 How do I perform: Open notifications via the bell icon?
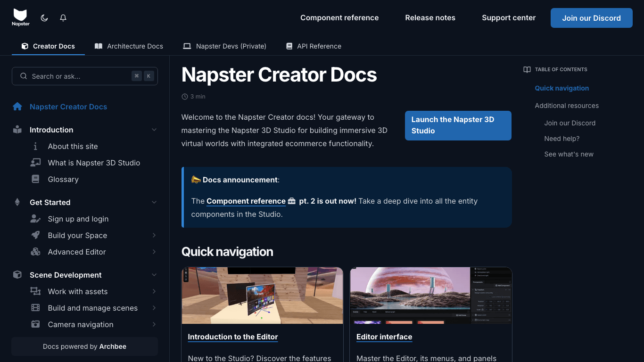pyautogui.click(x=63, y=17)
